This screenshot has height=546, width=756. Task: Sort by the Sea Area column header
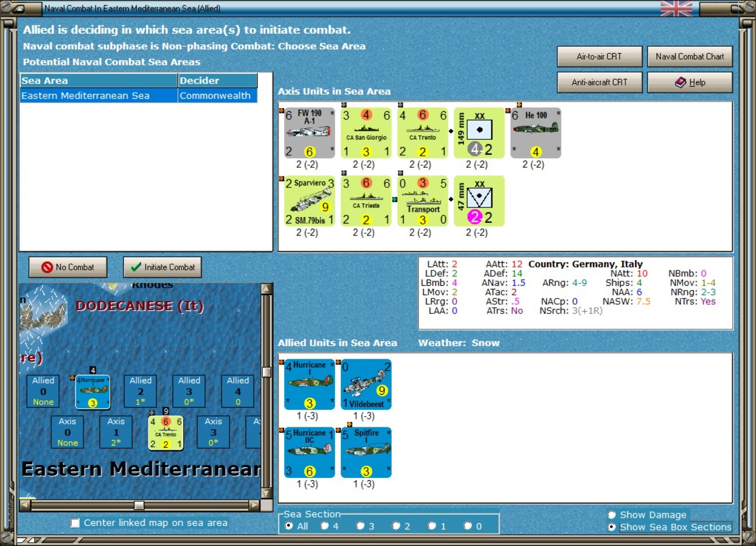click(99, 80)
